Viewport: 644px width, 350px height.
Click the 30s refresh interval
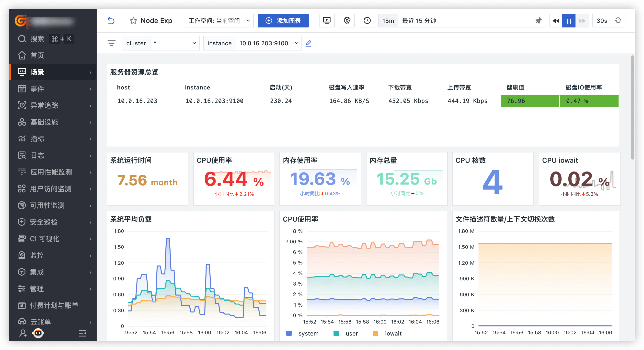[x=601, y=21]
